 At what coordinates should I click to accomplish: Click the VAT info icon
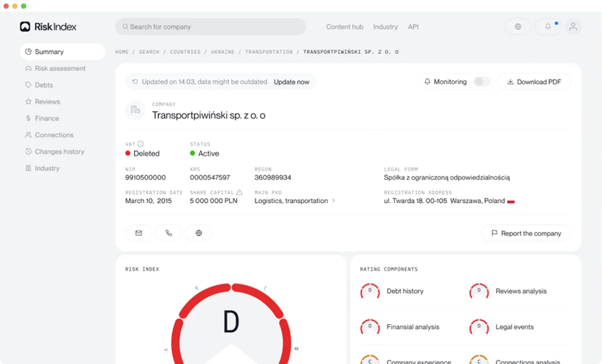[x=140, y=144]
